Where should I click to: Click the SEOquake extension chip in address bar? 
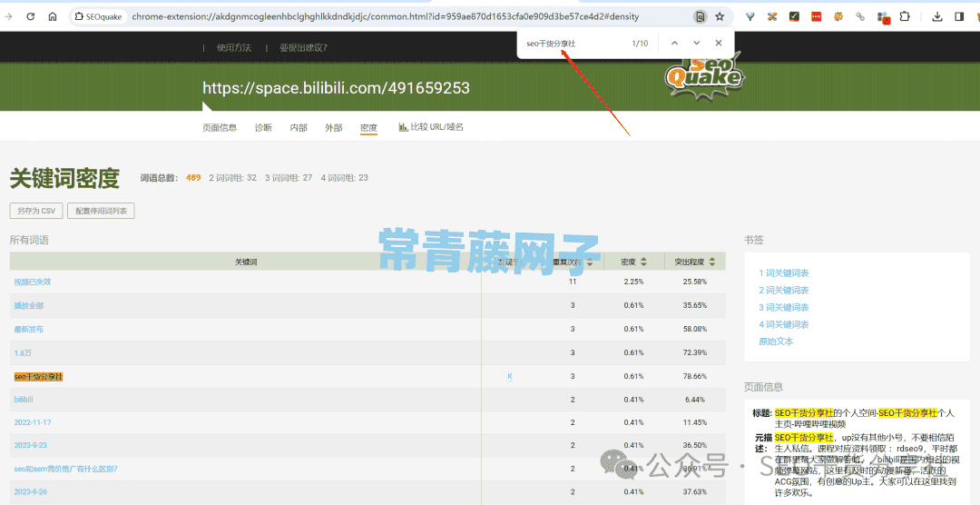tap(98, 17)
